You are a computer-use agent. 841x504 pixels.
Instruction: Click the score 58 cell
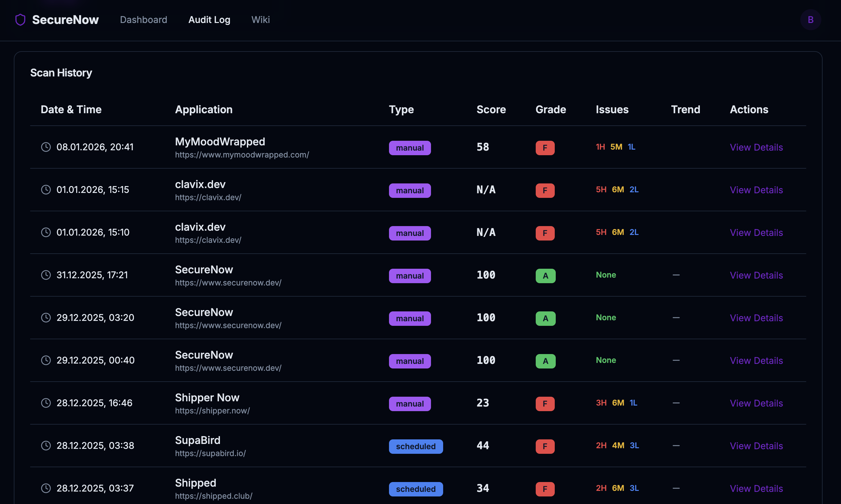tap(483, 147)
